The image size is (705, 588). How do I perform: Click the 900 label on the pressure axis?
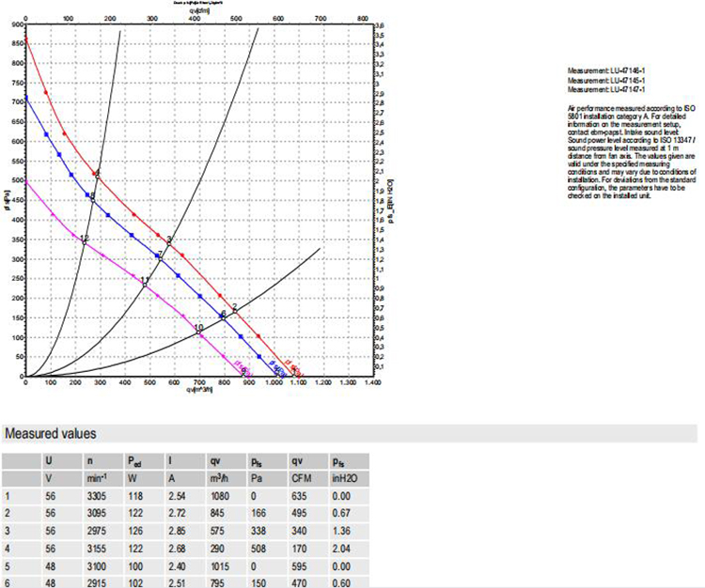pyautogui.click(x=16, y=24)
